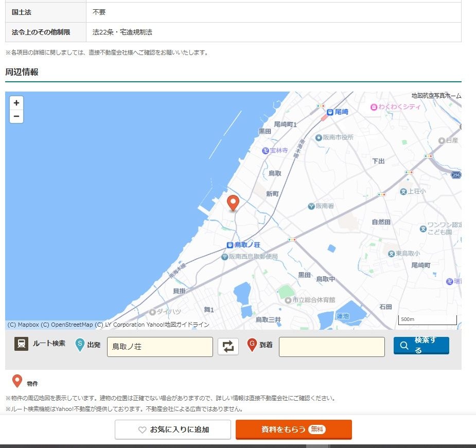
Task: Click the 出発 departure input field
Action: tap(160, 347)
